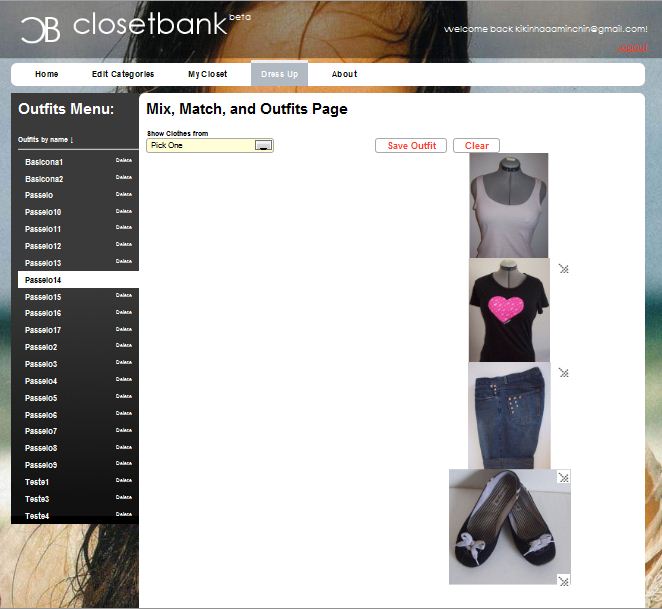Click resize handle at shoes image bottom corner
Screen dimensions: 662x609
564,581
